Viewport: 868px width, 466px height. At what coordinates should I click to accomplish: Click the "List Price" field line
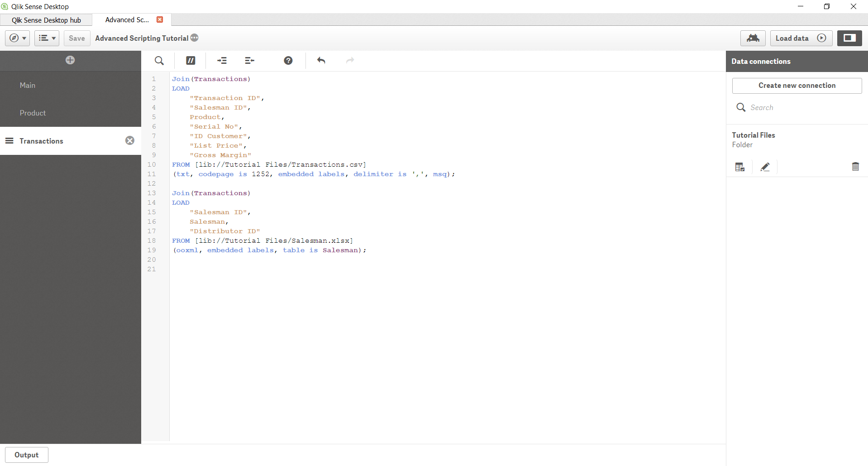[218, 145]
